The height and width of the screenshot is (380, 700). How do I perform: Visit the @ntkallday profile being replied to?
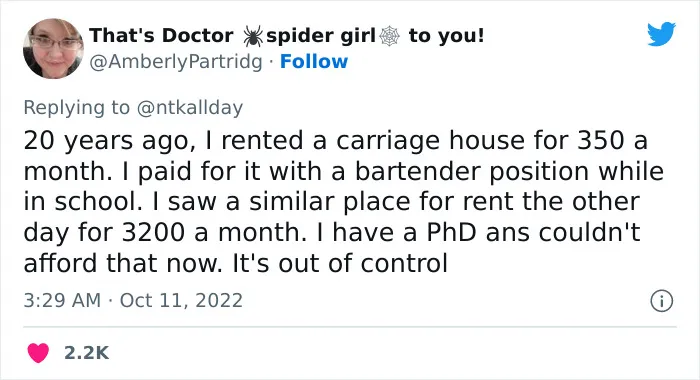pyautogui.click(x=190, y=108)
